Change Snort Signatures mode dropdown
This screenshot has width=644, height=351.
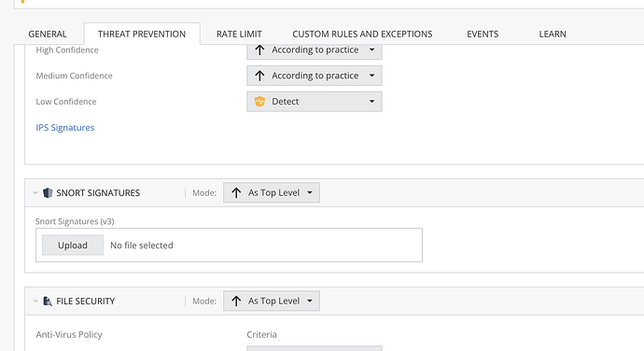click(272, 192)
